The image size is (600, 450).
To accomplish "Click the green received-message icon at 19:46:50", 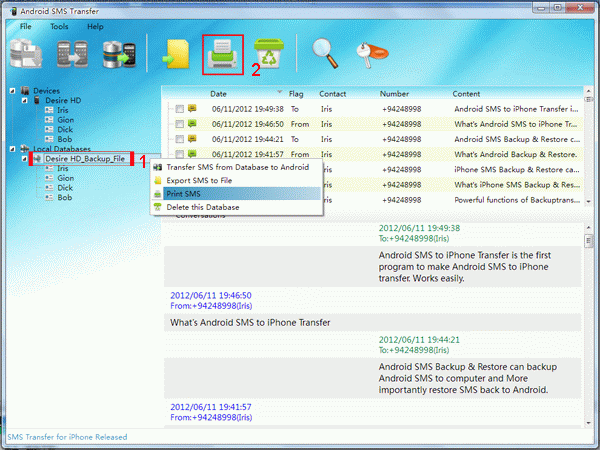I will [192, 124].
